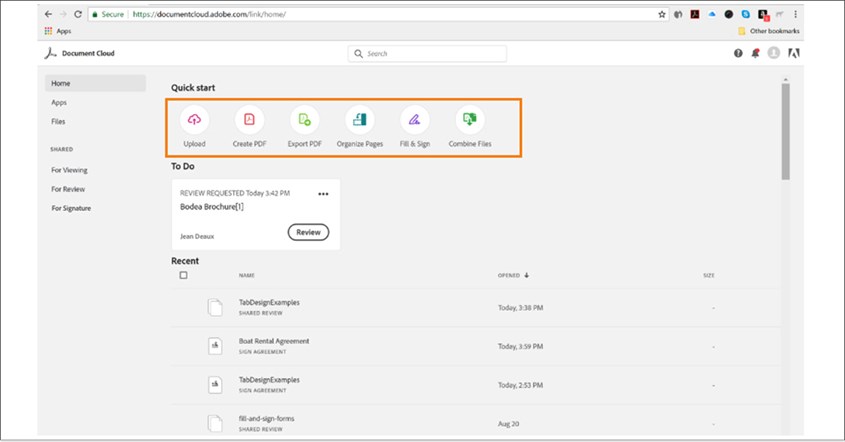Reload the page with refresh icon
Image resolution: width=845 pixels, height=442 pixels.
coord(78,14)
